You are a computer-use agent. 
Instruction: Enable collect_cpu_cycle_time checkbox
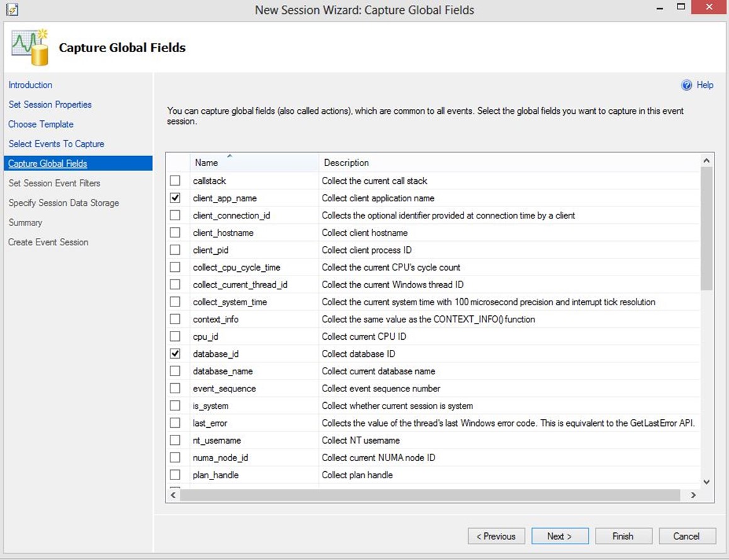click(x=175, y=267)
